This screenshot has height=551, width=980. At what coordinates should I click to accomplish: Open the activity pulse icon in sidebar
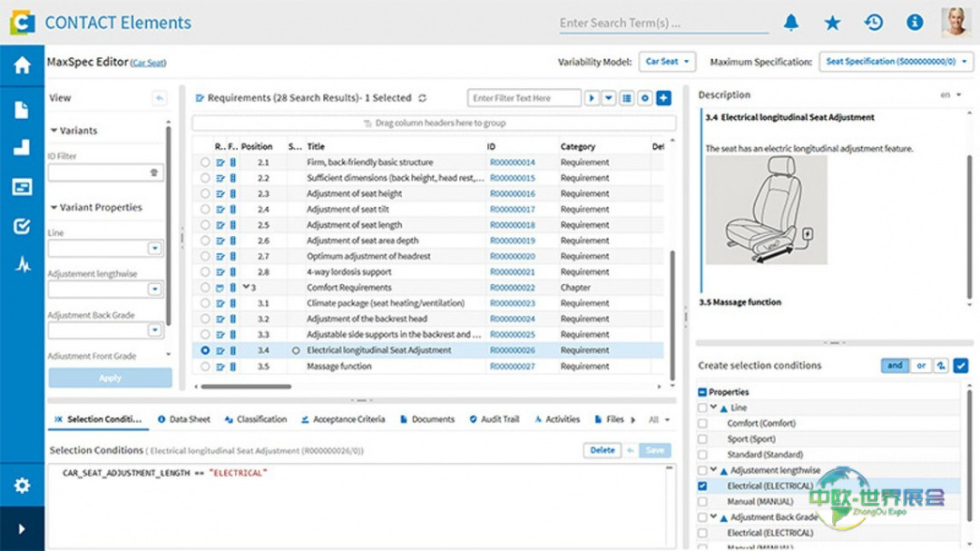tap(22, 264)
